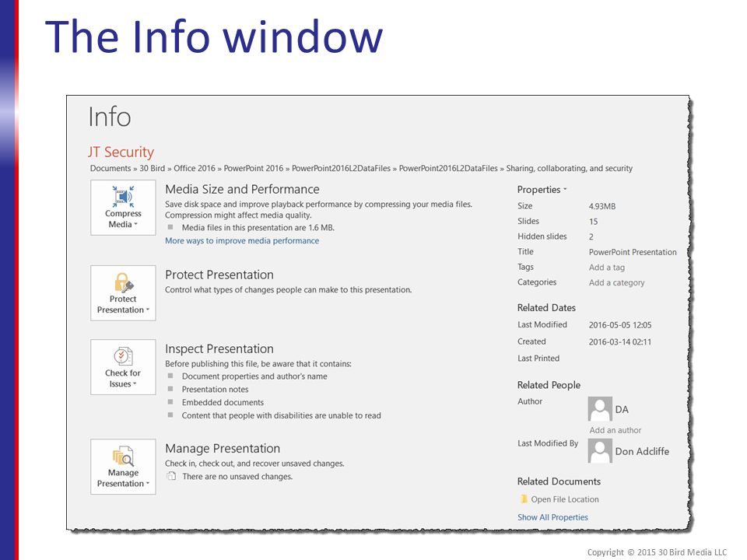The image size is (747, 560).
Task: Open the Compress Media button
Action: (x=123, y=208)
